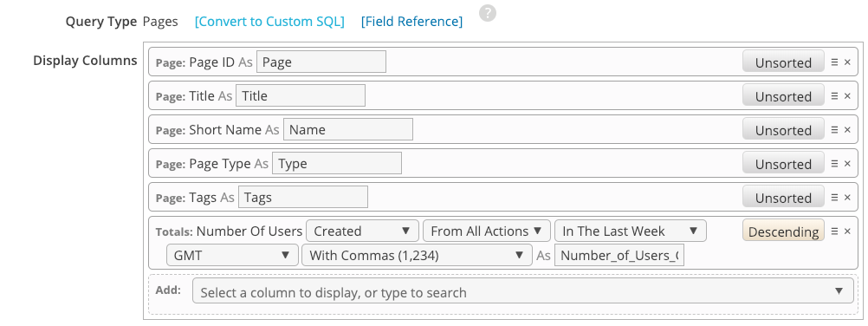This screenshot has height=326, width=868.
Task: Open the GMT timezone dropdown
Action: pos(232,255)
